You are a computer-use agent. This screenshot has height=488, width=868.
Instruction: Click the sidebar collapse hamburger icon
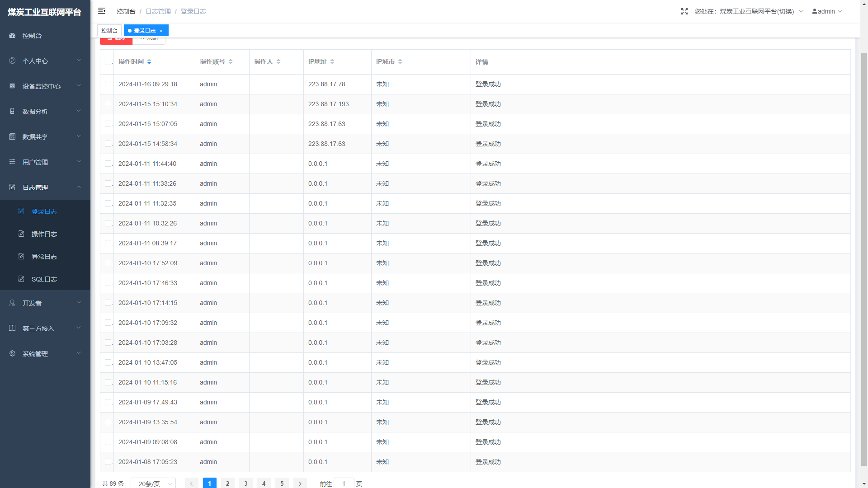click(102, 11)
